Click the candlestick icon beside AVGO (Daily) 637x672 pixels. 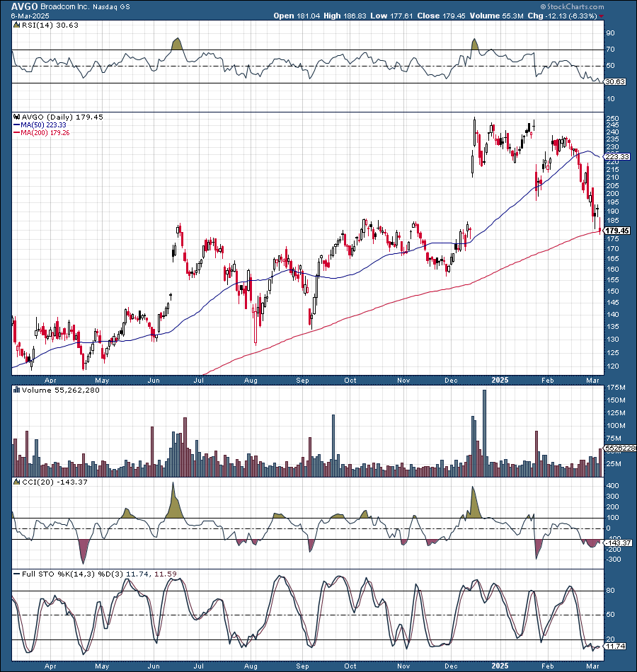point(16,117)
